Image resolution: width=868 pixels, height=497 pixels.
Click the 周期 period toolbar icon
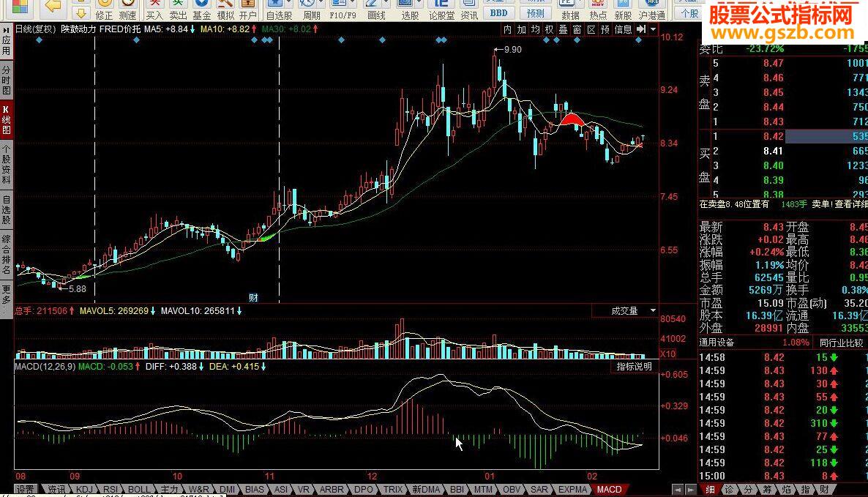[x=312, y=10]
